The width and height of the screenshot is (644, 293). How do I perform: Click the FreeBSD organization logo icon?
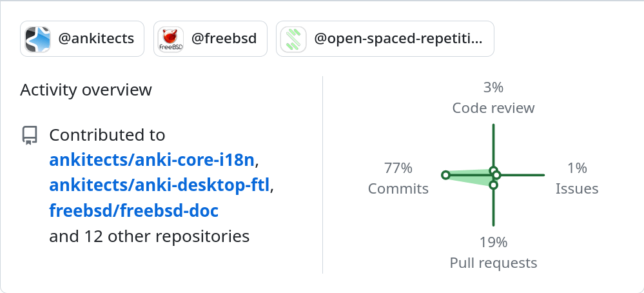[171, 39]
